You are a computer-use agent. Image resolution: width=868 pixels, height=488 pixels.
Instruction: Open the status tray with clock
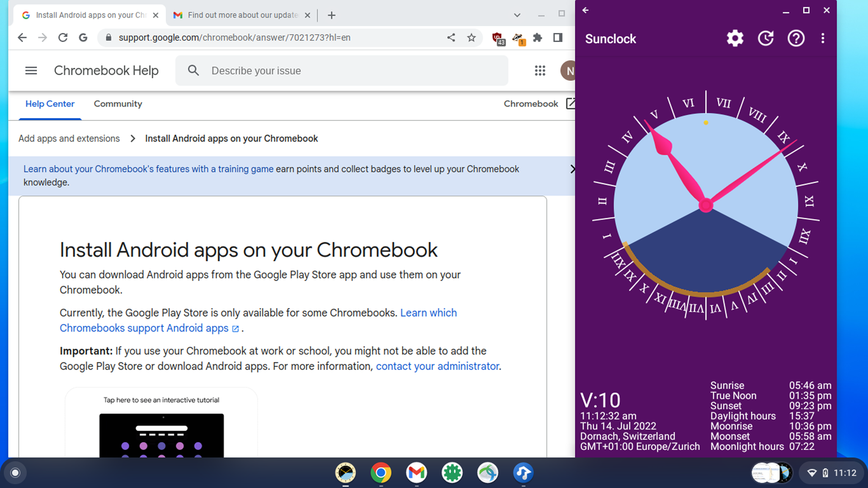pyautogui.click(x=831, y=473)
